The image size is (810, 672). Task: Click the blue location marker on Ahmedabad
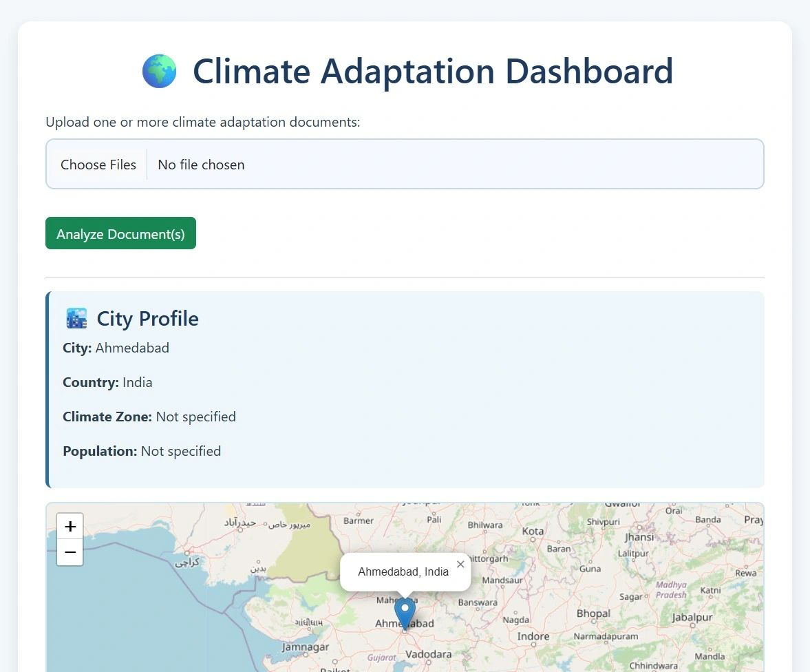(405, 614)
